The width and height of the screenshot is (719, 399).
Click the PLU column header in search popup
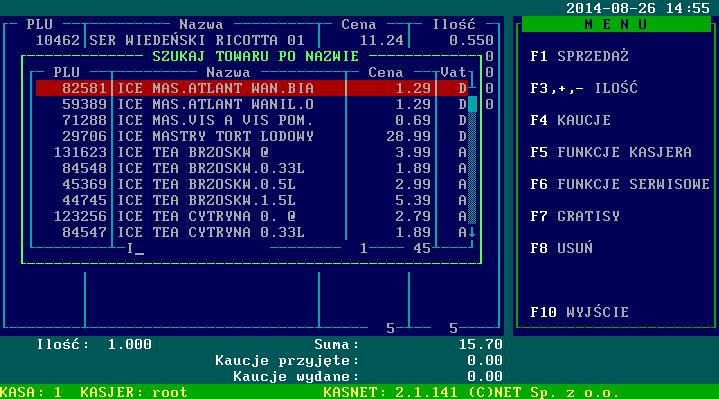66,72
